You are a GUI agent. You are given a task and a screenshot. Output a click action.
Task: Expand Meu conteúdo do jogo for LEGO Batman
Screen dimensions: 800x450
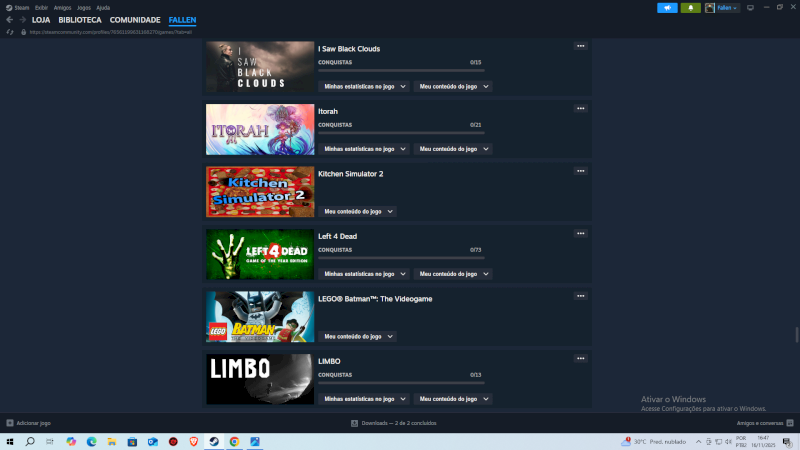[358, 336]
